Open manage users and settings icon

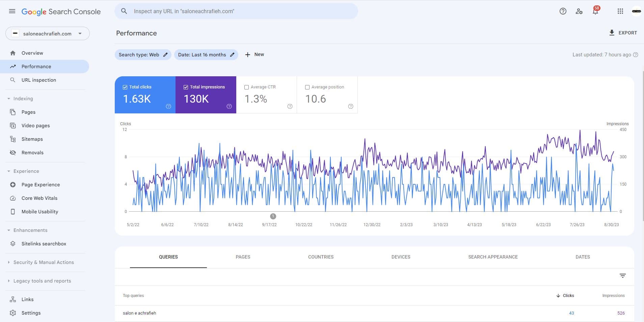pos(579,11)
